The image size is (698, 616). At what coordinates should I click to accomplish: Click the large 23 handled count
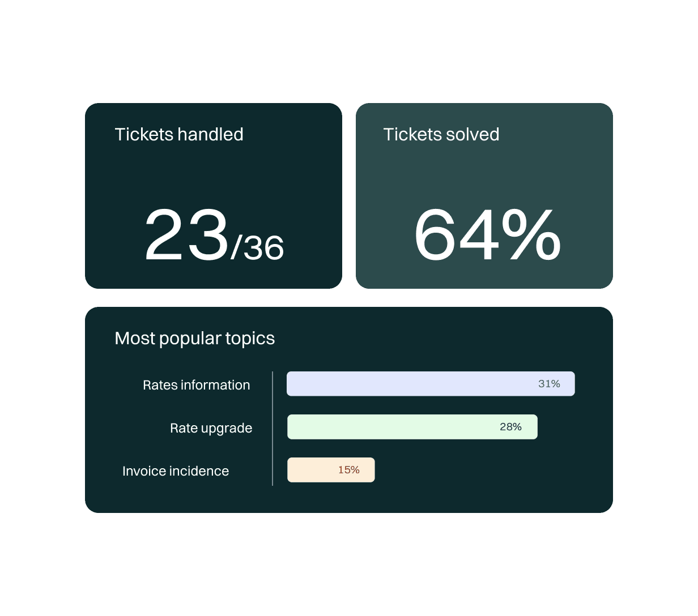(186, 235)
